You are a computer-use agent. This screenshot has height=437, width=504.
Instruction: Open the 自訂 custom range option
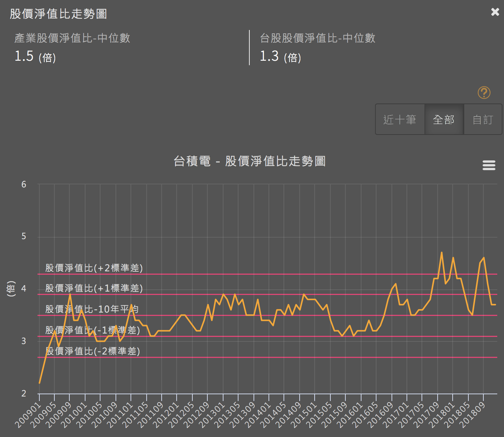pos(483,119)
